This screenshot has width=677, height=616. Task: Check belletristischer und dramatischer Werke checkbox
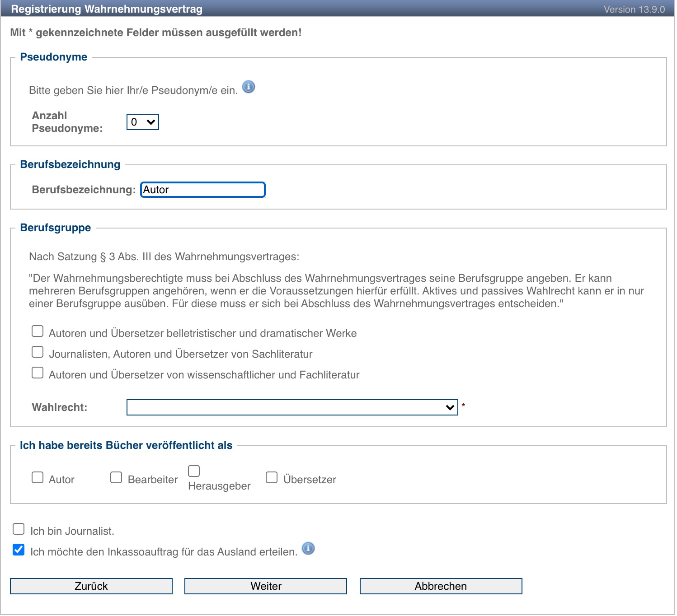click(x=38, y=331)
